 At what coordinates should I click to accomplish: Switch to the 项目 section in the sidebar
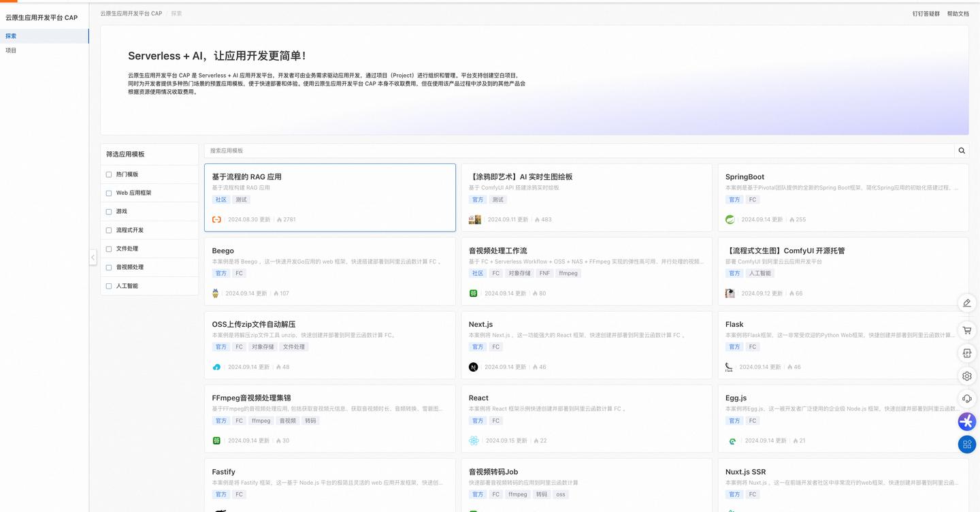(12, 50)
